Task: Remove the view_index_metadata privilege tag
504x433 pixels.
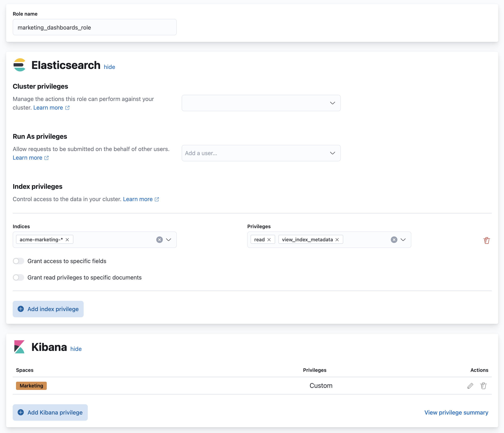Action: point(337,239)
